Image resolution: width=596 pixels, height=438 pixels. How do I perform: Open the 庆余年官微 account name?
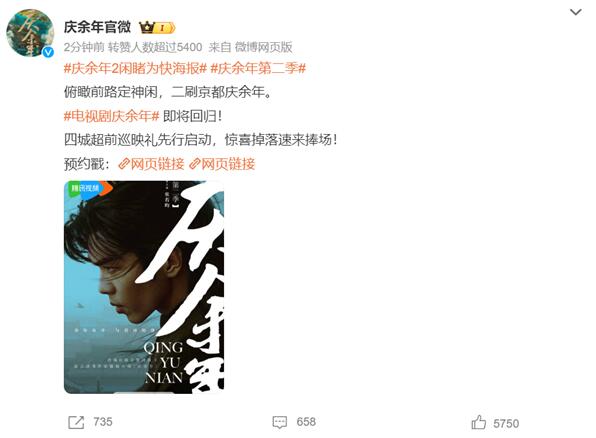pyautogui.click(x=97, y=27)
